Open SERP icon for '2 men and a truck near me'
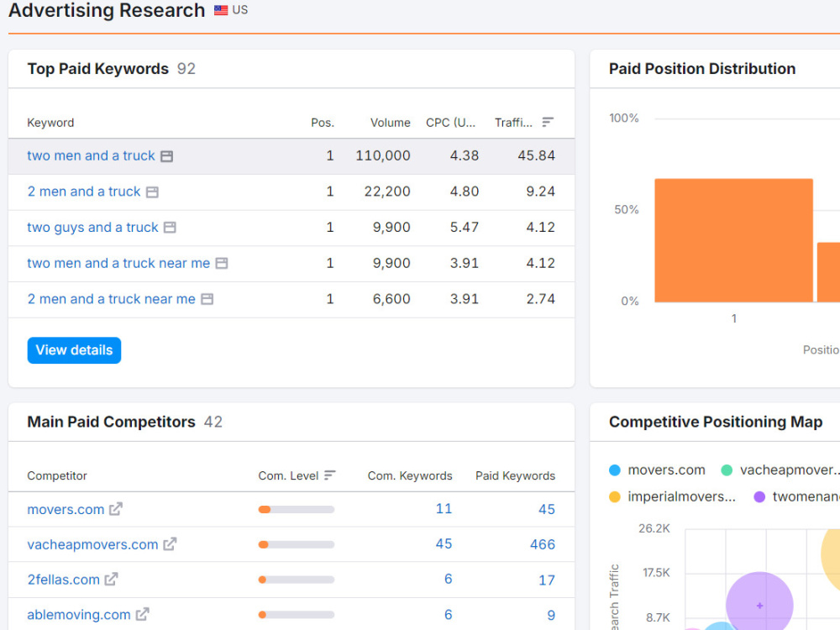Image resolution: width=840 pixels, height=630 pixels. coord(207,299)
